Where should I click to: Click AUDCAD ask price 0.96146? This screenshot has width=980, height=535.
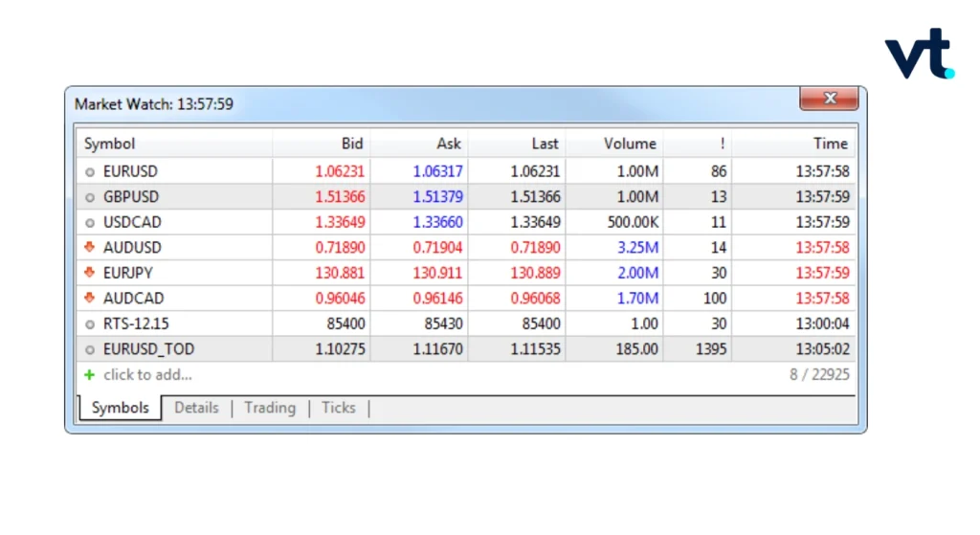coord(437,298)
